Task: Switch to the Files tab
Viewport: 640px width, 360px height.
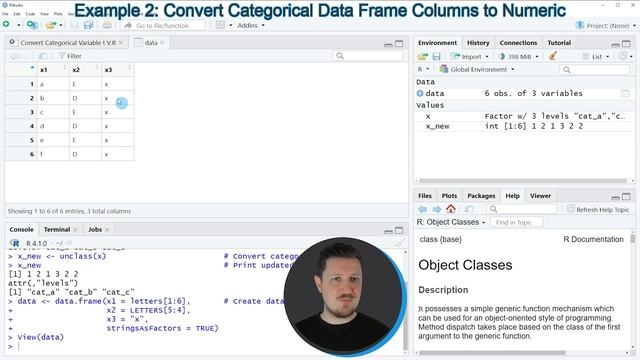Action: click(424, 196)
